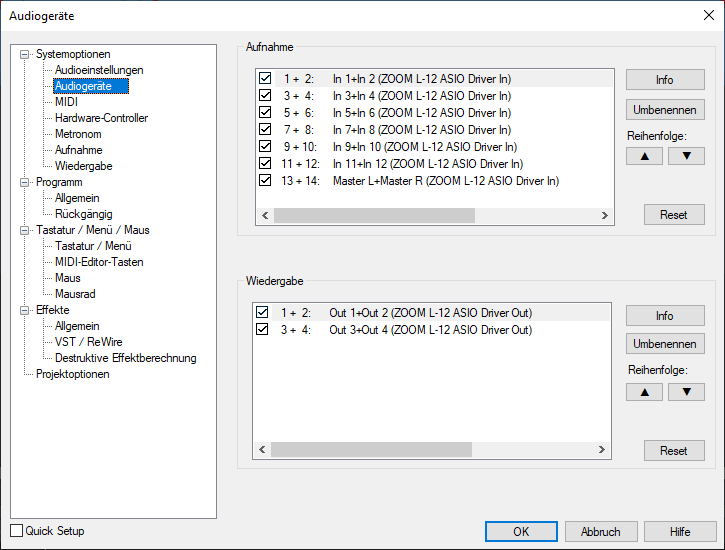725x550 pixels.
Task: Select Projektoptionen in the tree
Action: click(73, 374)
